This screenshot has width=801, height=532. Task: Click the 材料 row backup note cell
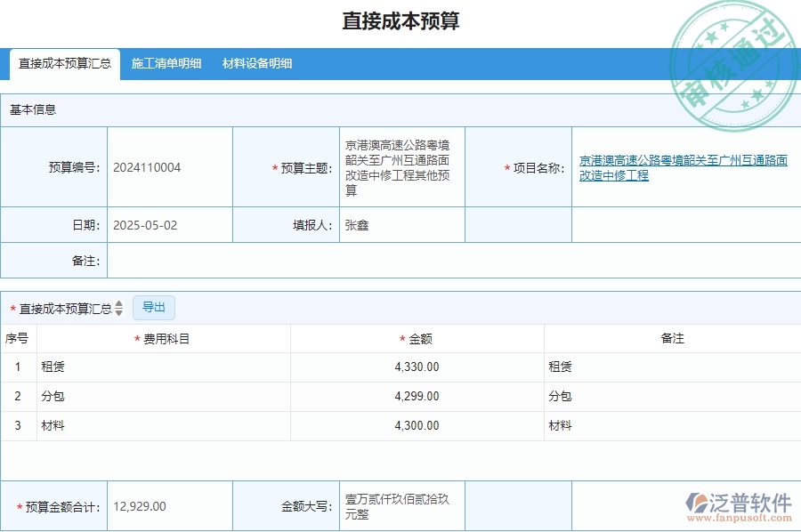click(672, 426)
